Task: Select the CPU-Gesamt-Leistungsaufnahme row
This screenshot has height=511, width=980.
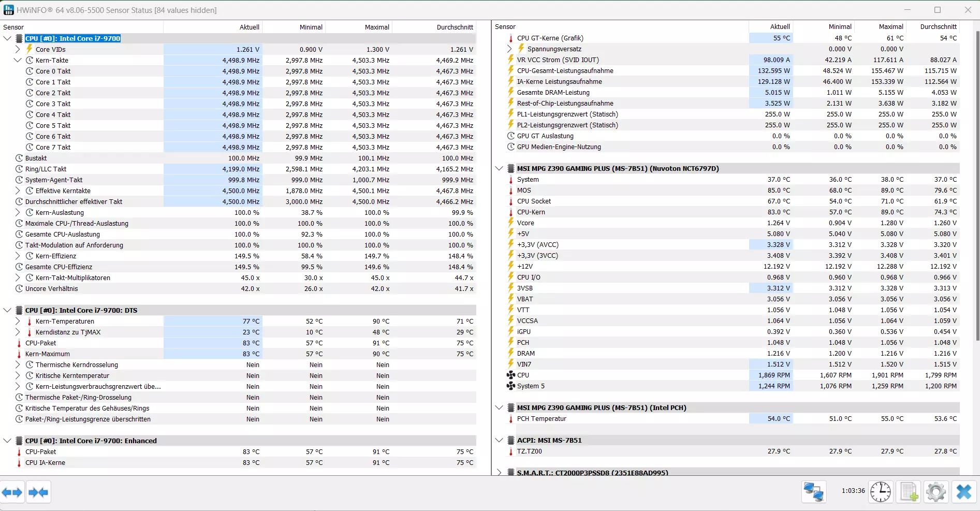Action: pos(733,70)
